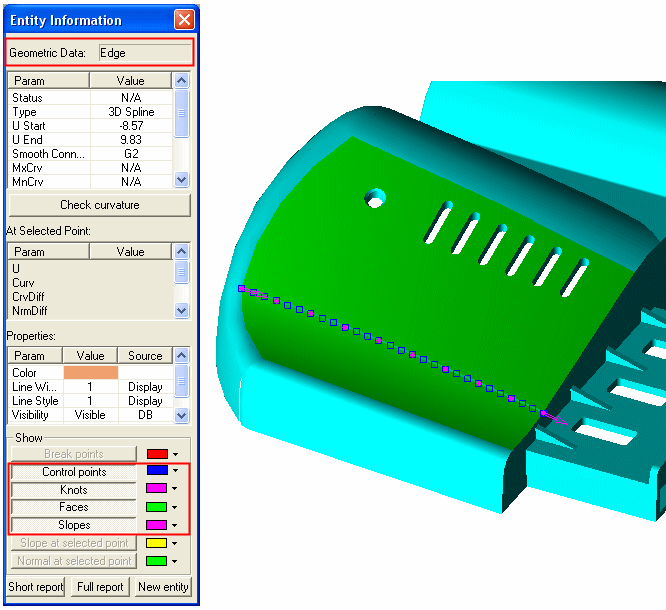Open blue Control points color swatch
The image size is (666, 610).
(157, 470)
